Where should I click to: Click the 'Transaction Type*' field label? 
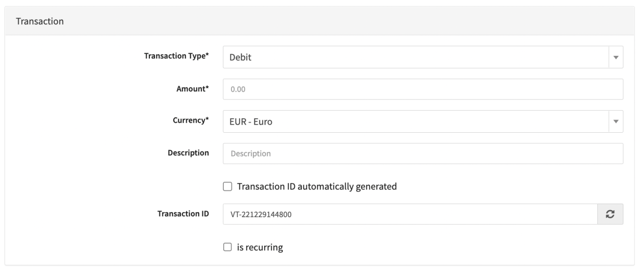177,56
